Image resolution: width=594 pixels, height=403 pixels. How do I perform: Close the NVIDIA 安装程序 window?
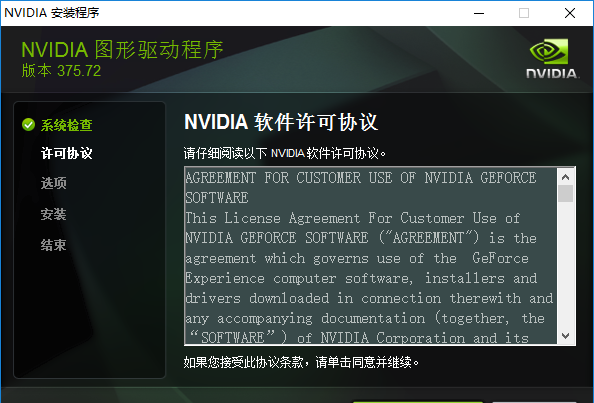point(570,13)
